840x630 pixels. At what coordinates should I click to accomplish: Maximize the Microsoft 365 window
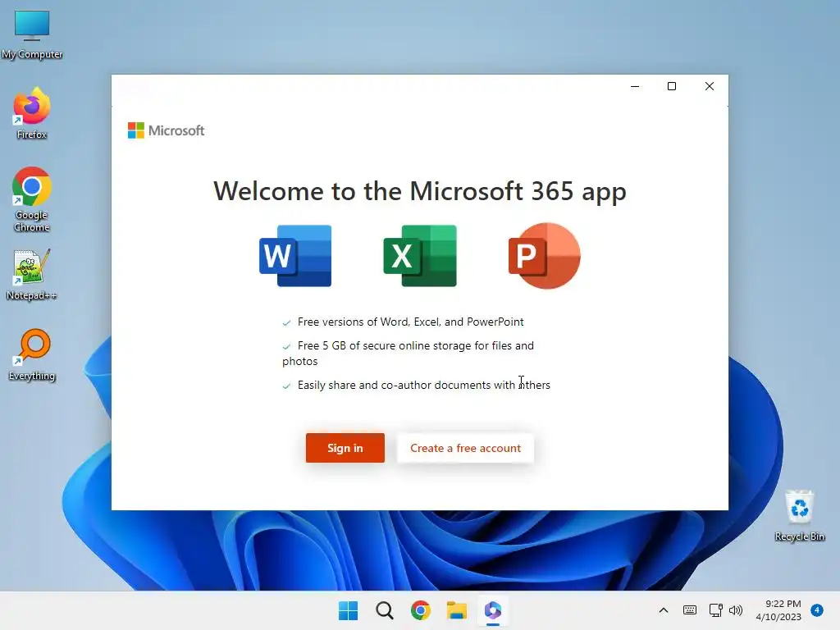click(x=672, y=86)
